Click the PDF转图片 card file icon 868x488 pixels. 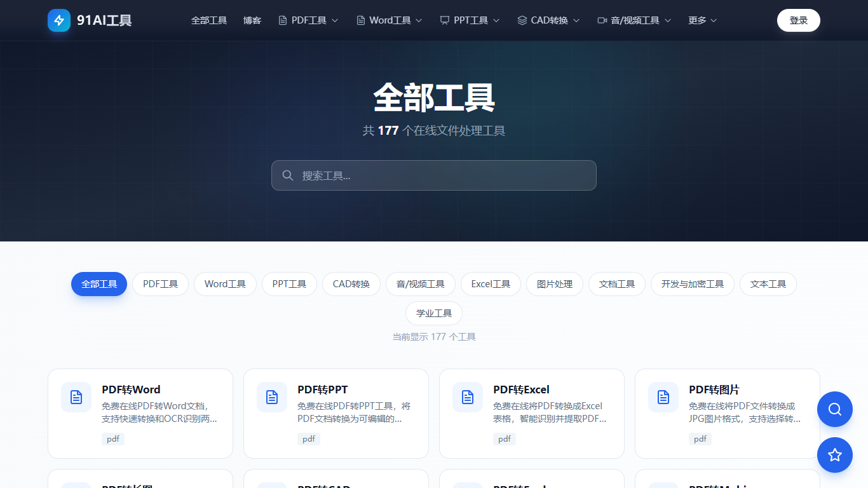pos(663,397)
